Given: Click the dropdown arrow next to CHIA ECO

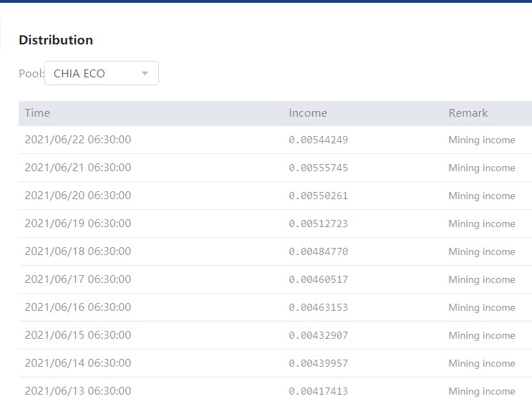Looking at the screenshot, I should (145, 73).
